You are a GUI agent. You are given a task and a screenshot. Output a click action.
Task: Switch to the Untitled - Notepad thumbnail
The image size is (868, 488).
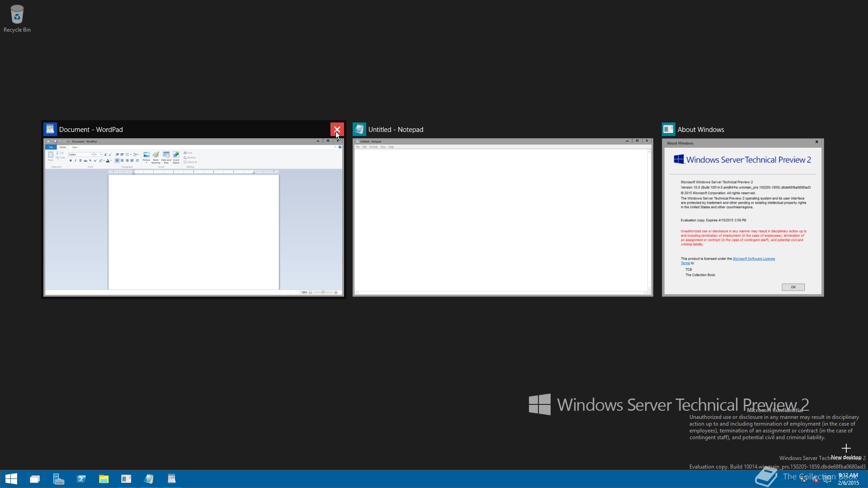pos(503,217)
